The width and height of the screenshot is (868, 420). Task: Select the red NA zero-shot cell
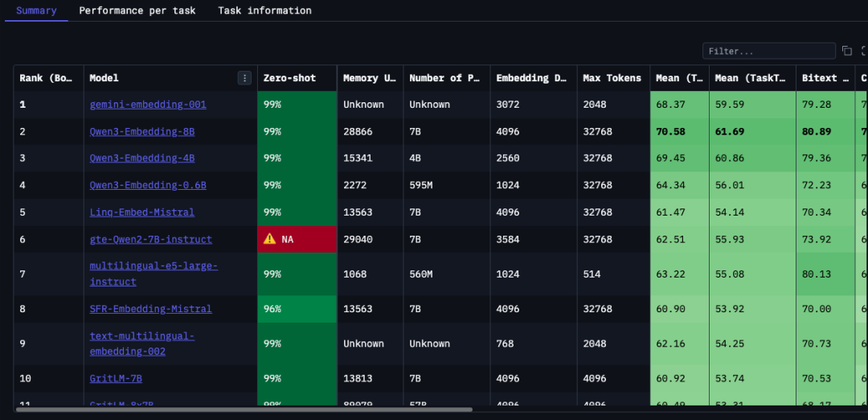(297, 239)
